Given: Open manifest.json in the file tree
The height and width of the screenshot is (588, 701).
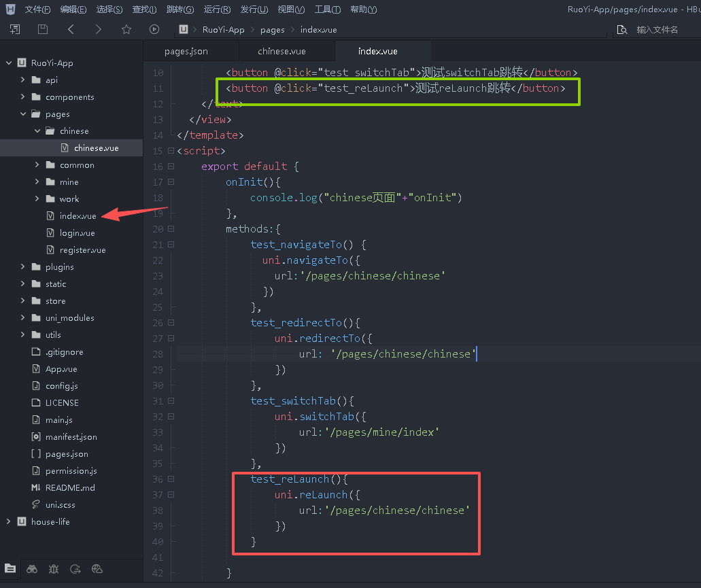Looking at the screenshot, I should (71, 437).
